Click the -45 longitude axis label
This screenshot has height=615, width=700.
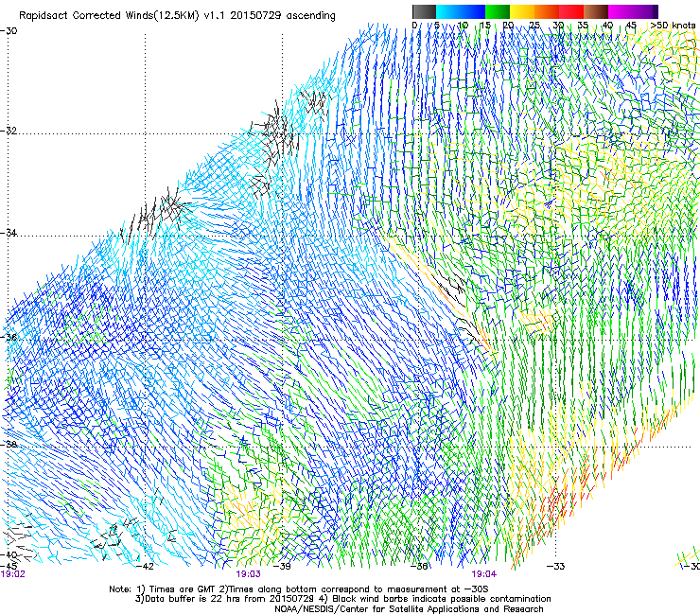click(9, 566)
